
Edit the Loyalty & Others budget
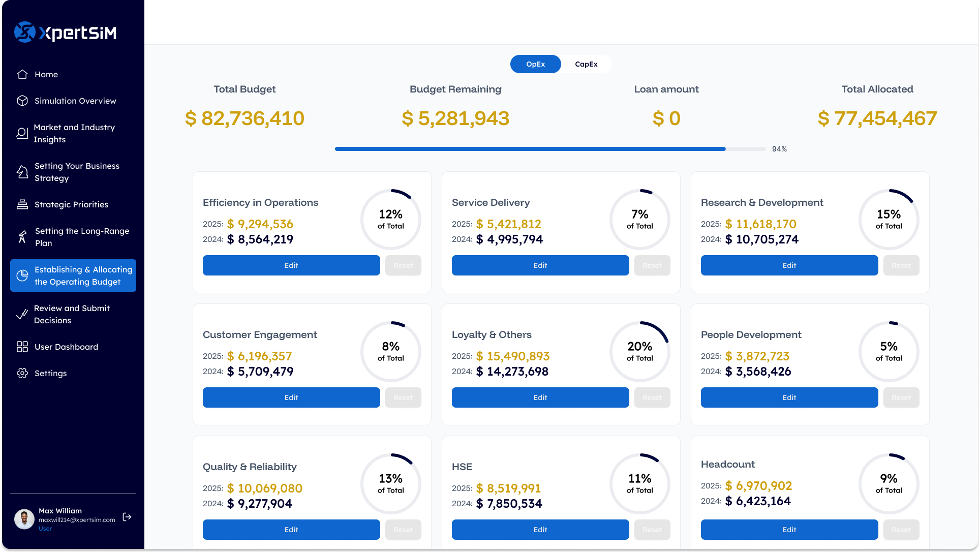coord(540,397)
